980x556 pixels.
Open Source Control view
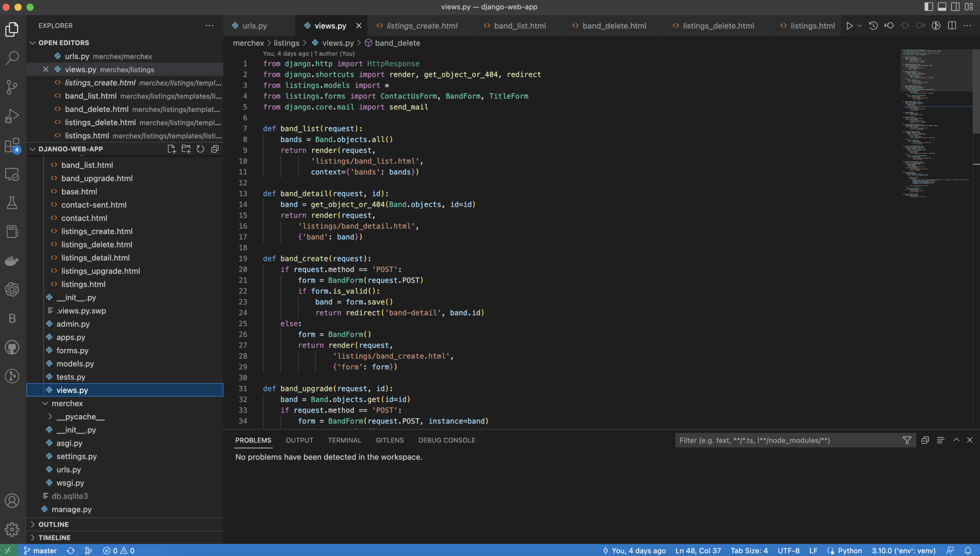12,87
